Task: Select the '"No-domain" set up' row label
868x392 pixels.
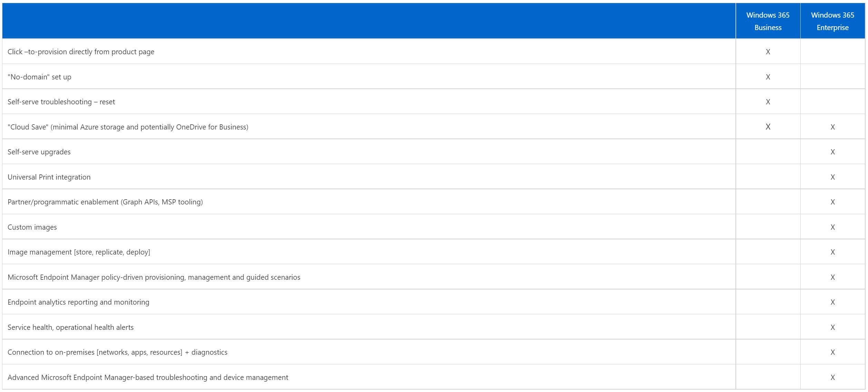Action: pos(39,77)
